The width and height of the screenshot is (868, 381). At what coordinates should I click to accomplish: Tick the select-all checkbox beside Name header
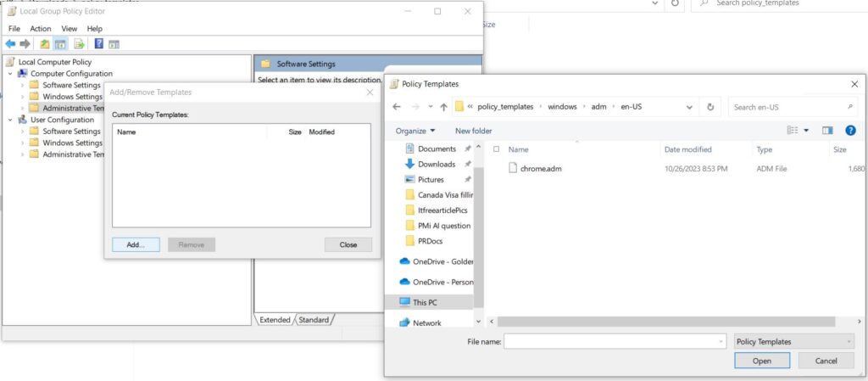[496, 149]
